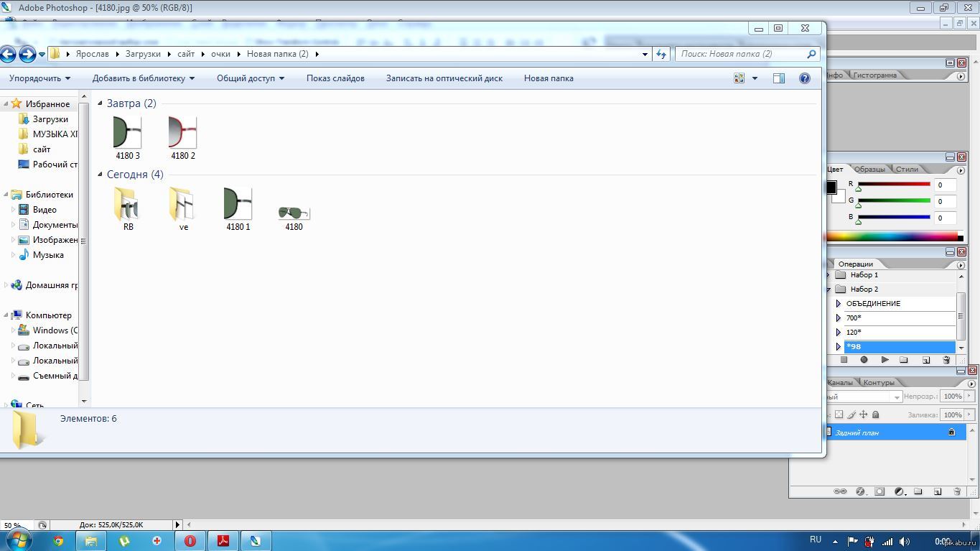This screenshot has width=980, height=551.
Task: Expand the ОБЪЕДИНЕНИЕ action
Action: pyautogui.click(x=838, y=304)
